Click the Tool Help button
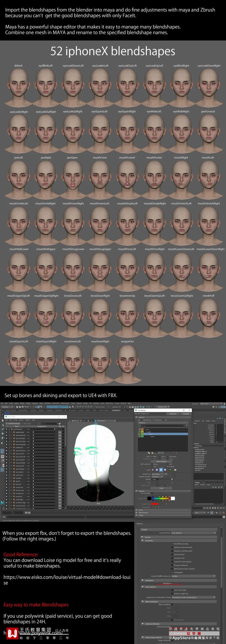Viewport: 226px width, 644px height. click(186, 414)
